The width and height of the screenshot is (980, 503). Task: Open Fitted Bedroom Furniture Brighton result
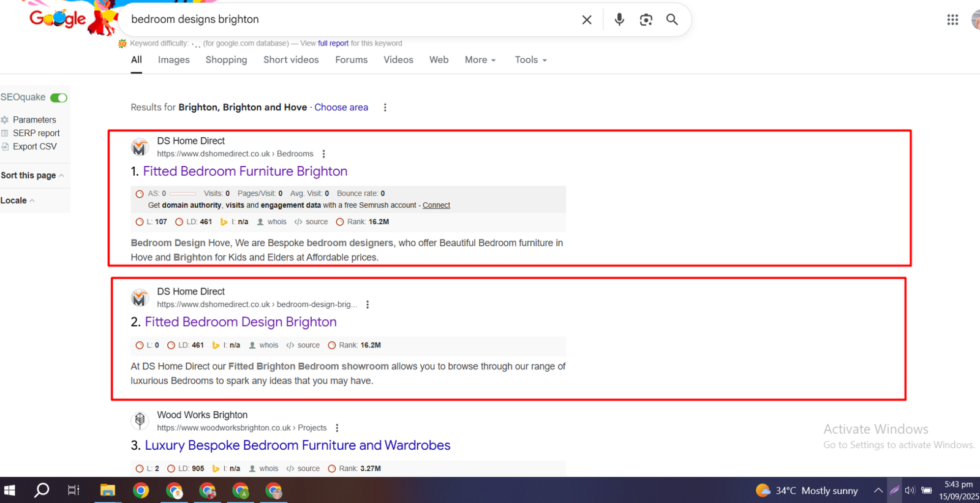[x=245, y=172]
